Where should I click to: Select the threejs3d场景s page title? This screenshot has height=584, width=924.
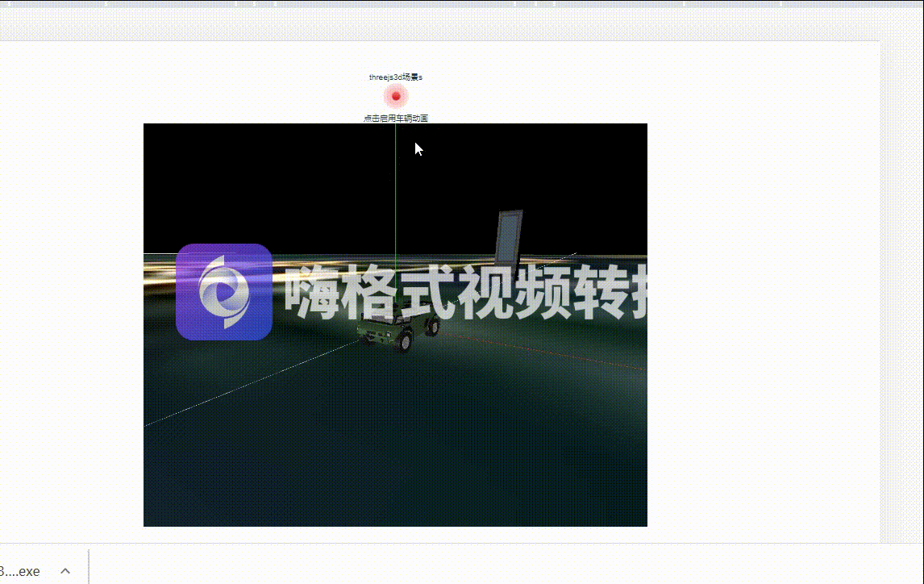point(396,77)
